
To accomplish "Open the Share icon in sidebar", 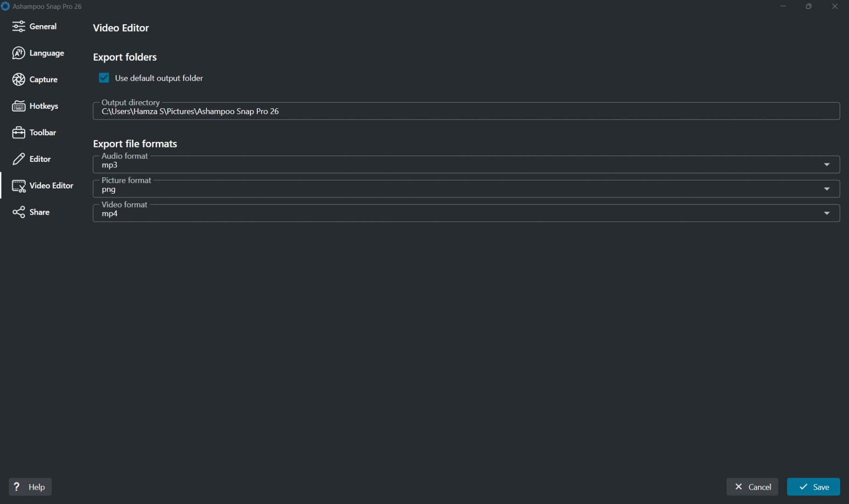I will 19,212.
